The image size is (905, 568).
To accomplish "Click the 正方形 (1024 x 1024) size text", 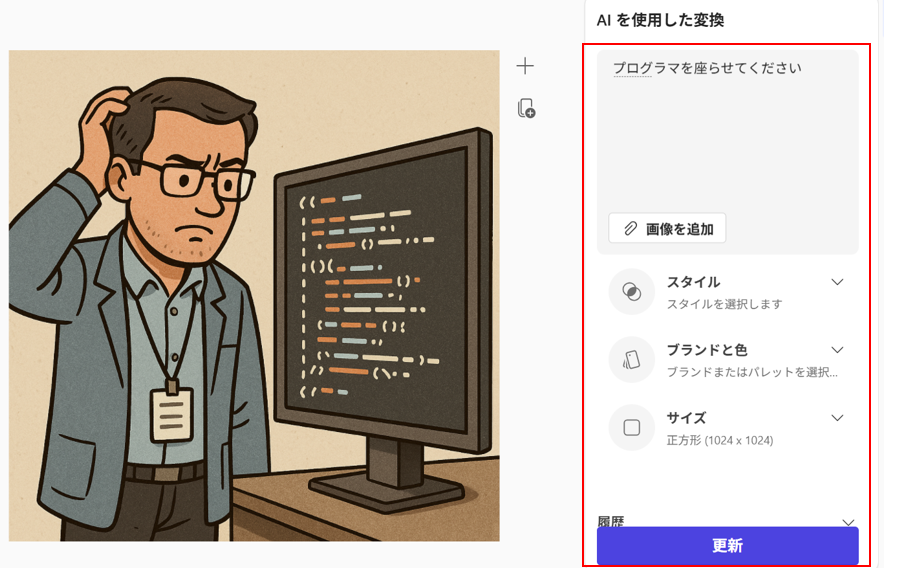I will pos(720,440).
